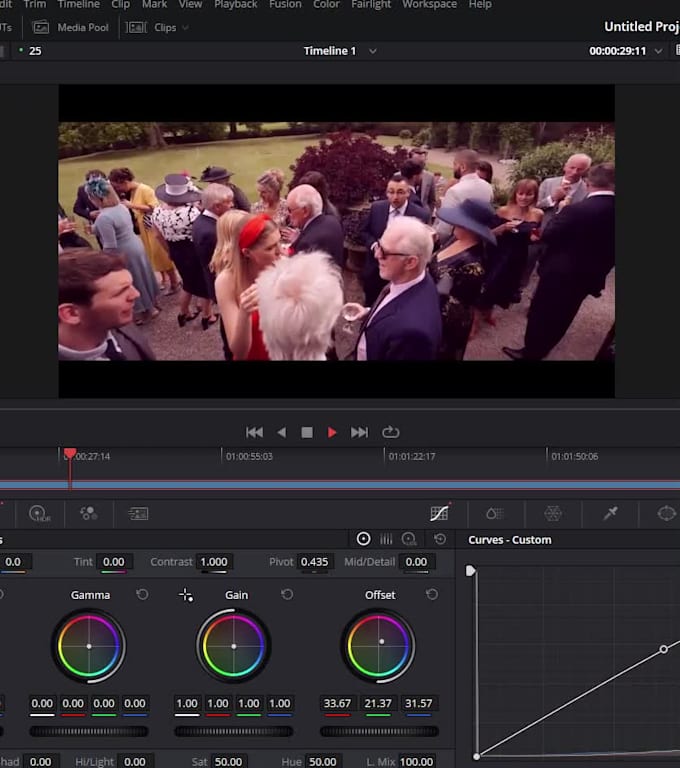Click the Offset green value 21.37
The height and width of the screenshot is (768, 680).
[x=378, y=703]
